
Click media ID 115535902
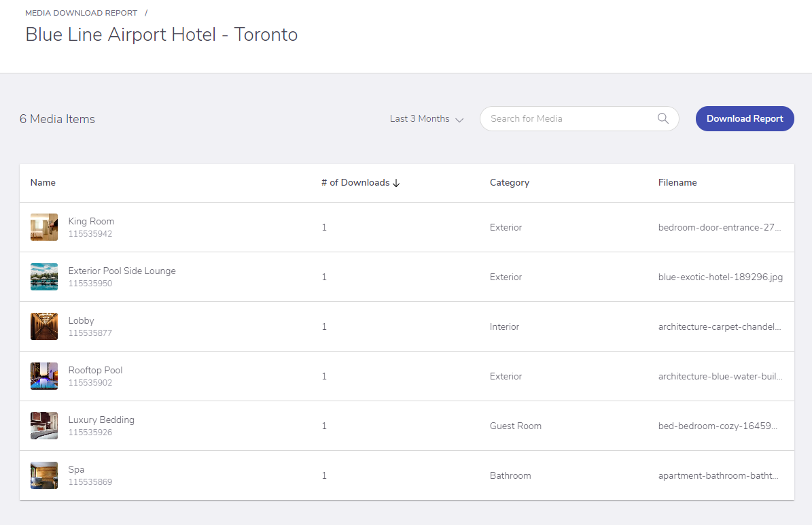pyautogui.click(x=90, y=383)
